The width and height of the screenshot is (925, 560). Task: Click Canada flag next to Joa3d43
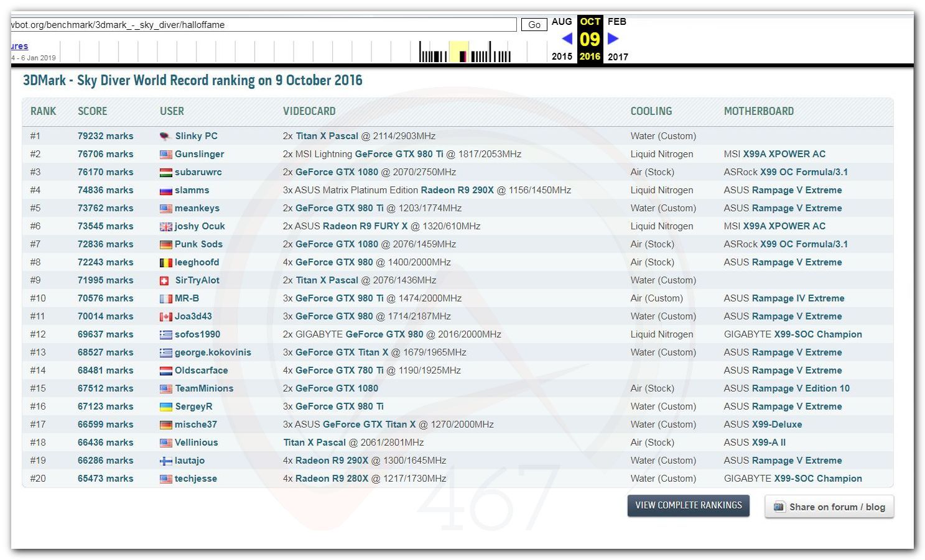(165, 316)
